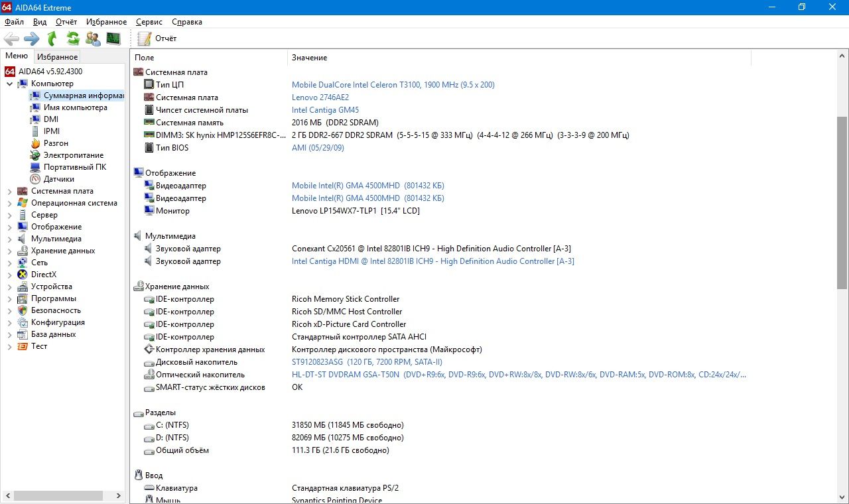849x504 pixels.
Task: Open the Сервис menu
Action: tap(149, 22)
